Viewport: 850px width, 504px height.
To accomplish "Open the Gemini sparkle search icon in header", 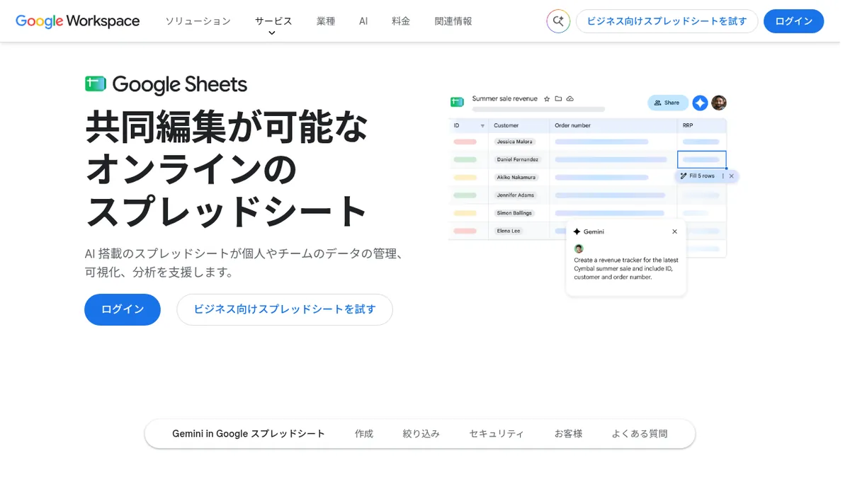I will click(558, 21).
